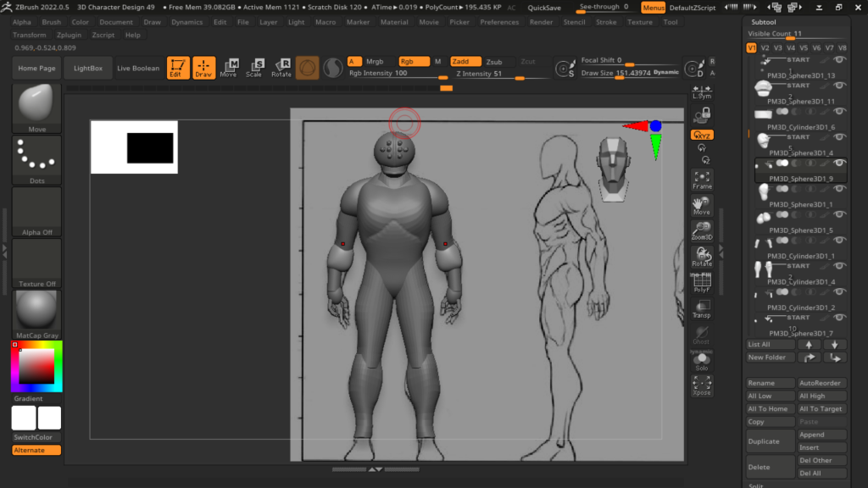Select the Rotate gizmo tool in top toolbar

pos(281,68)
